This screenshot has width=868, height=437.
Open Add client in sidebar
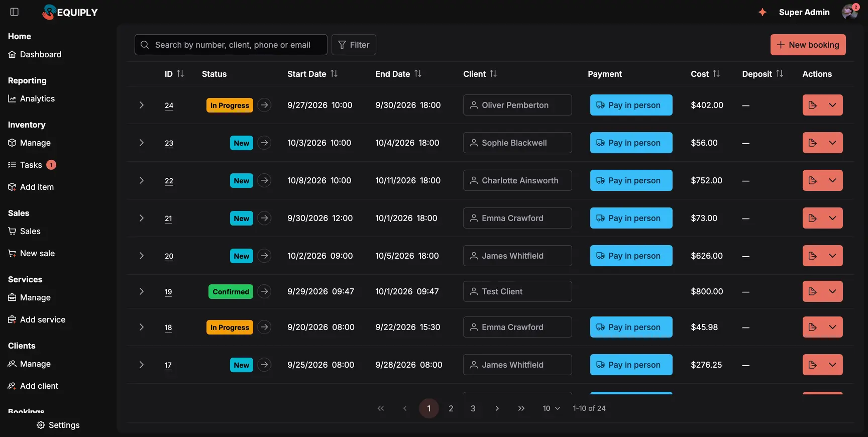[33, 386]
